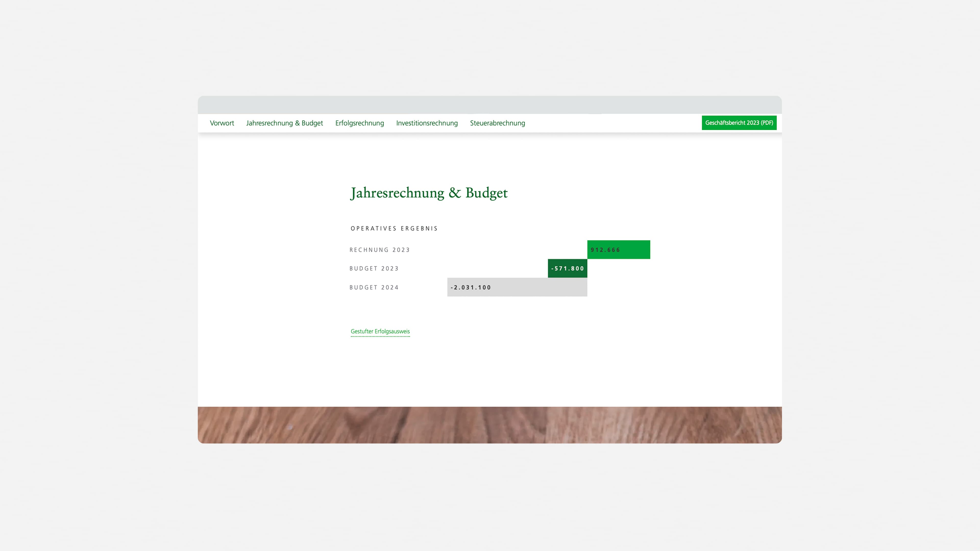Select the Rechnung 2023 label

point(380,250)
